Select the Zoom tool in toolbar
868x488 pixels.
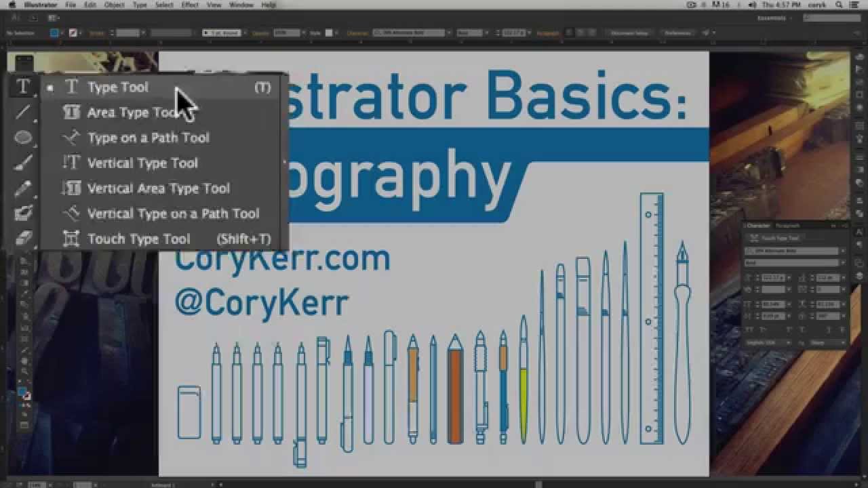tap(24, 371)
